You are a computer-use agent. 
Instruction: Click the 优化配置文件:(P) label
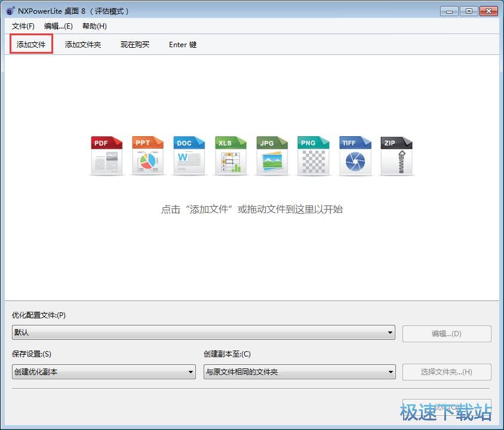coord(39,315)
